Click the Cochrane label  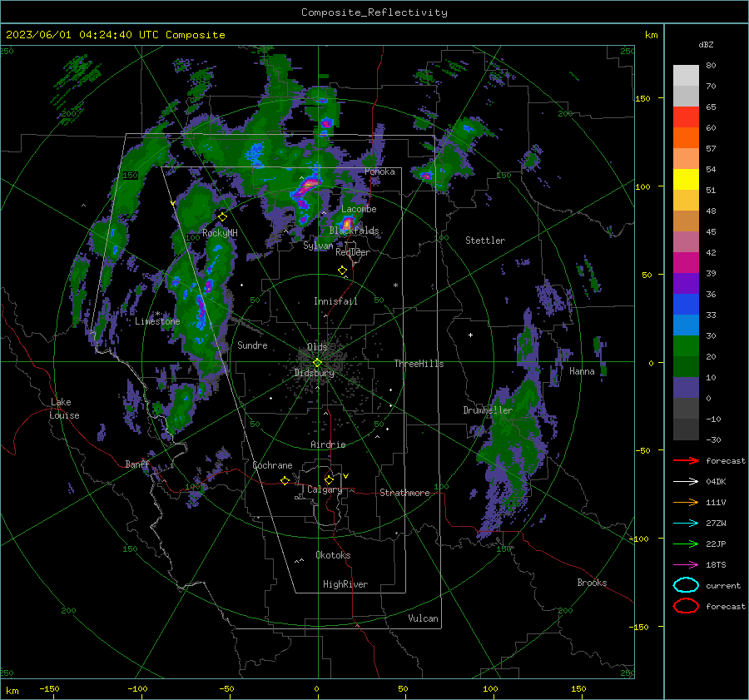pos(272,465)
